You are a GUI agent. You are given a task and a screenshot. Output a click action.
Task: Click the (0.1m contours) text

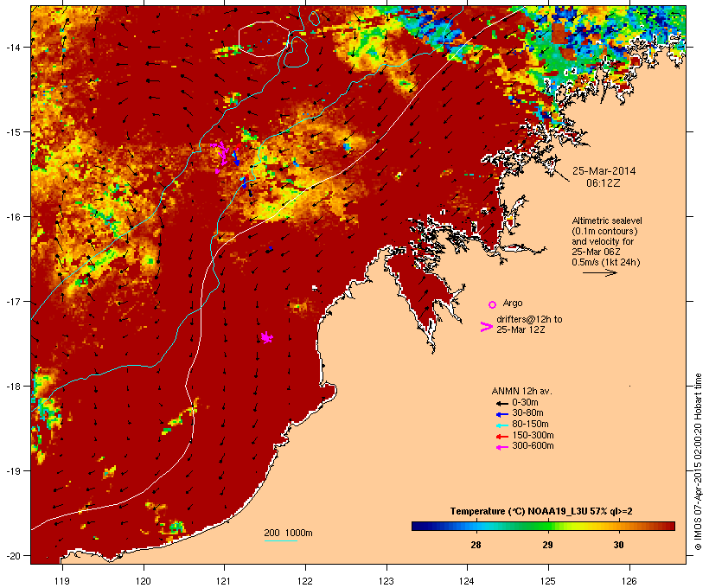(604, 231)
